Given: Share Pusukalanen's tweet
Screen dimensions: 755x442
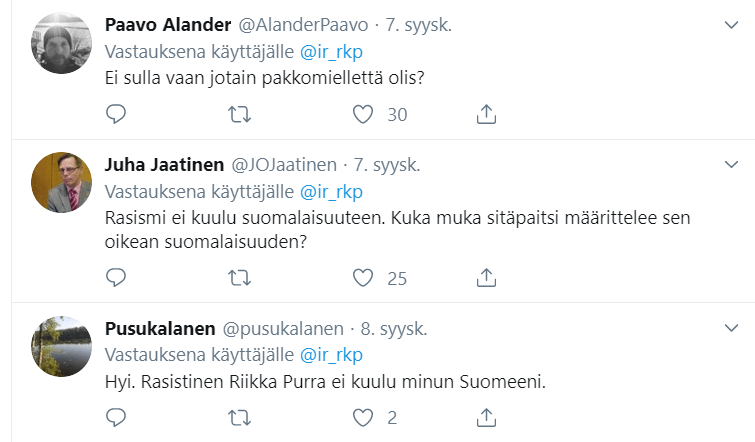Looking at the screenshot, I should [x=486, y=416].
